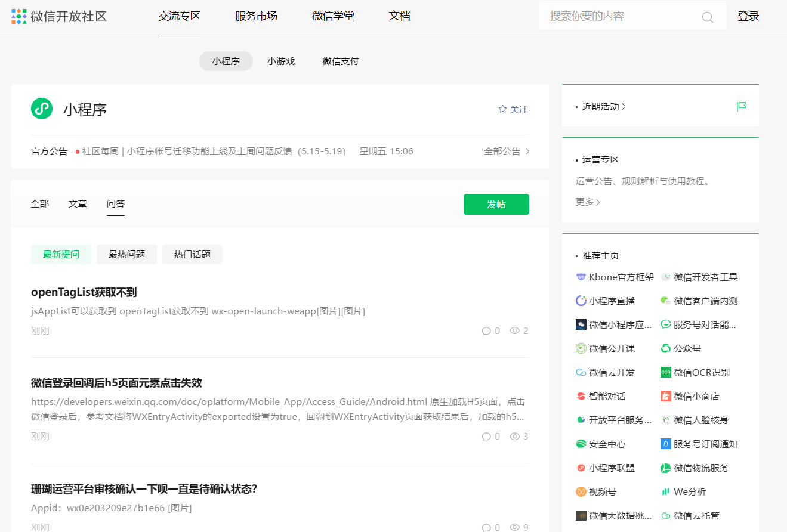Open the 微信OCR识别 recommended page
Image resolution: width=787 pixels, height=532 pixels.
[x=695, y=372]
